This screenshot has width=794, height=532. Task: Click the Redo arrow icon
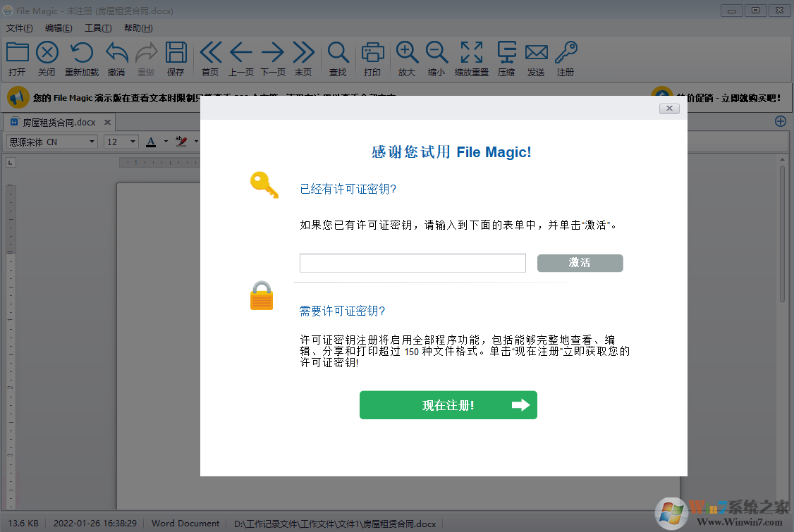pos(147,52)
